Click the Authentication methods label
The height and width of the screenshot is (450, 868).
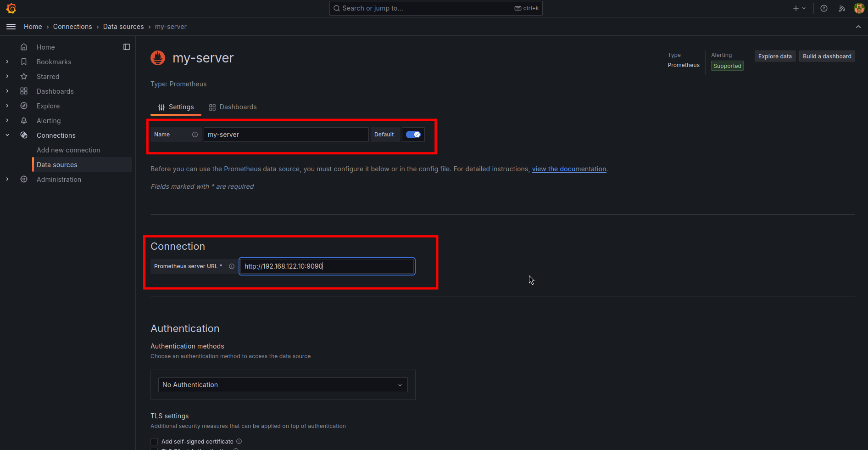point(187,346)
